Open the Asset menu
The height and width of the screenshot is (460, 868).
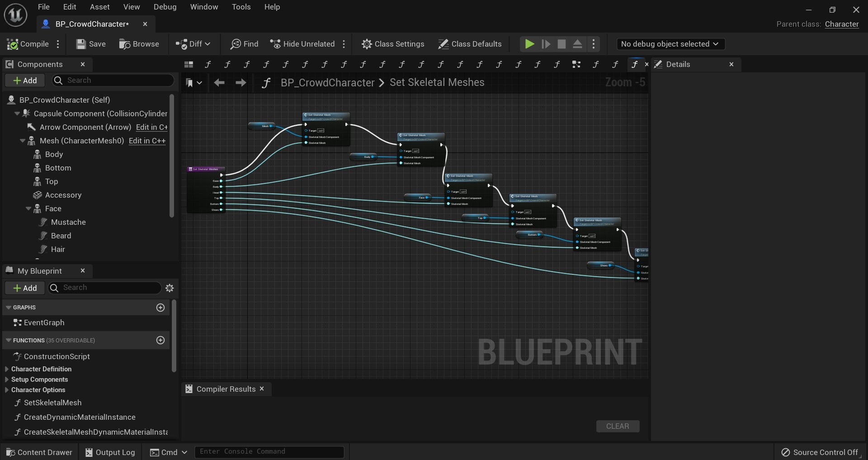tap(99, 7)
